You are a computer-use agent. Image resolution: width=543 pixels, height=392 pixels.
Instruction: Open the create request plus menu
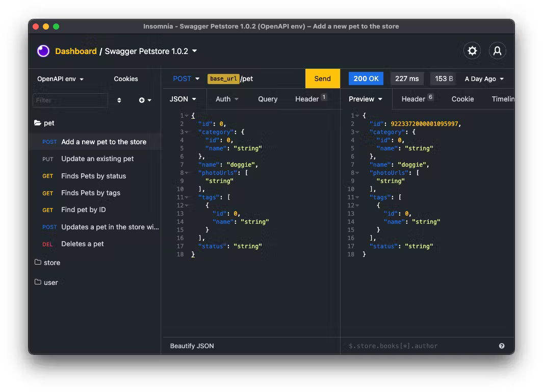click(145, 100)
